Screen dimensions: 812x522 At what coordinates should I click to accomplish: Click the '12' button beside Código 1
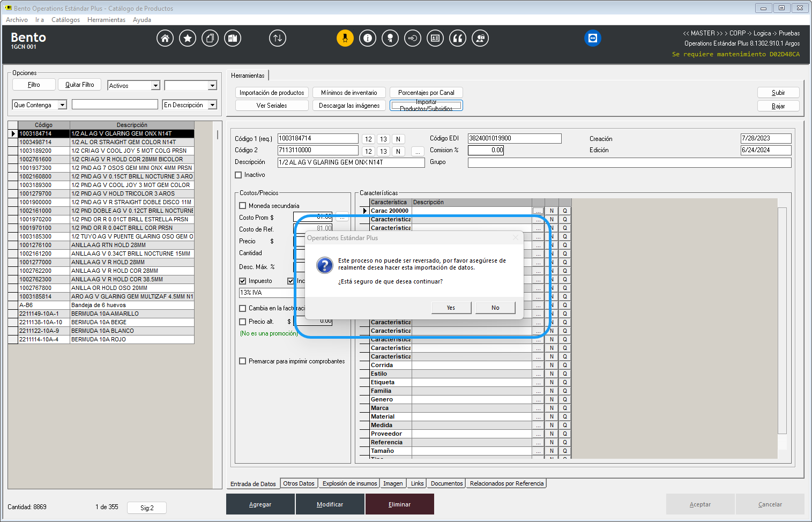tap(368, 139)
